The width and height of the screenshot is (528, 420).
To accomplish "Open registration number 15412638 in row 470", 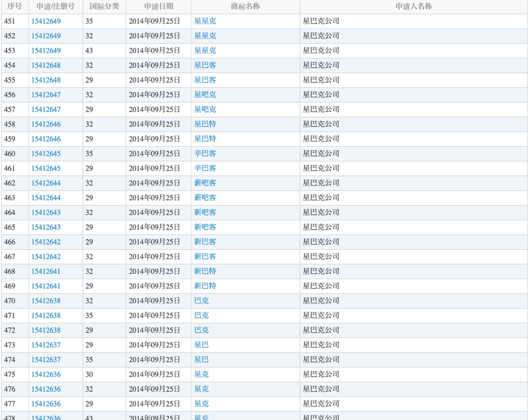I will (x=46, y=301).
